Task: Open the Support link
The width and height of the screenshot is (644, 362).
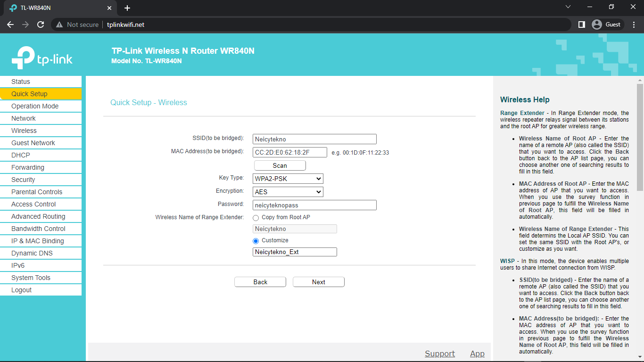Action: point(440,354)
